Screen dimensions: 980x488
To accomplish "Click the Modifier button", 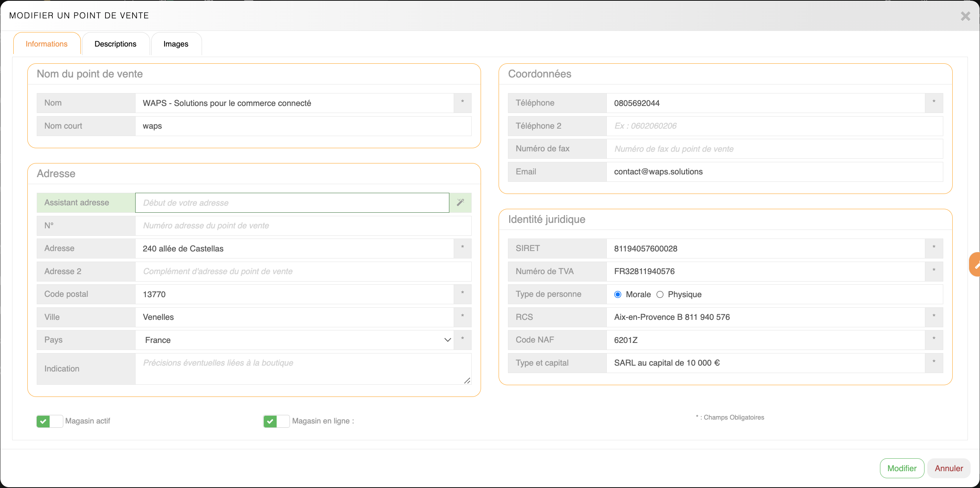I will (x=901, y=468).
